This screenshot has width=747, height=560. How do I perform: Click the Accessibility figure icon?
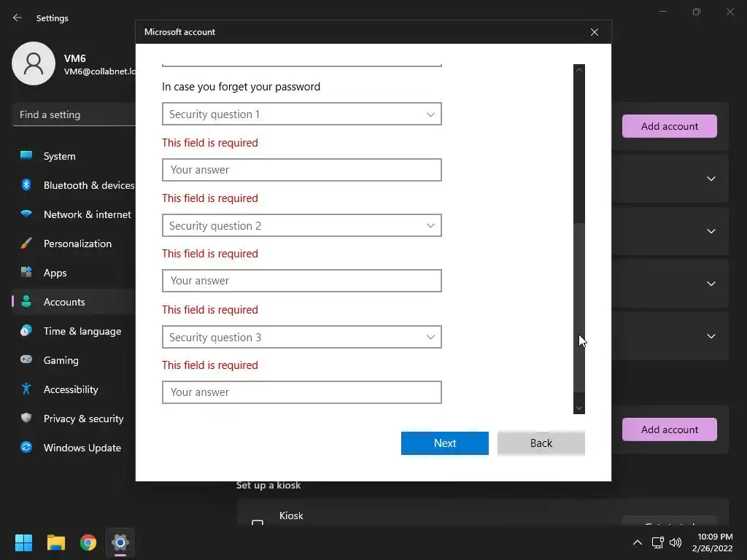click(26, 389)
